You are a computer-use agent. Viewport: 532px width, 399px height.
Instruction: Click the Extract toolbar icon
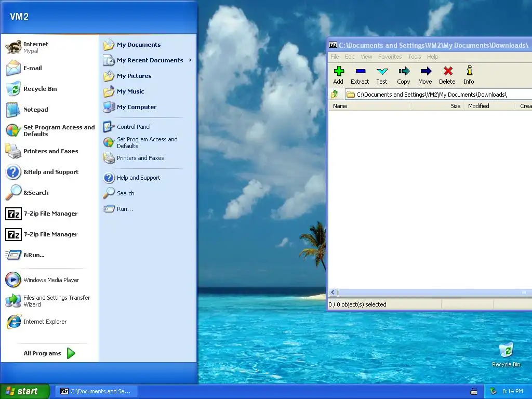click(360, 75)
